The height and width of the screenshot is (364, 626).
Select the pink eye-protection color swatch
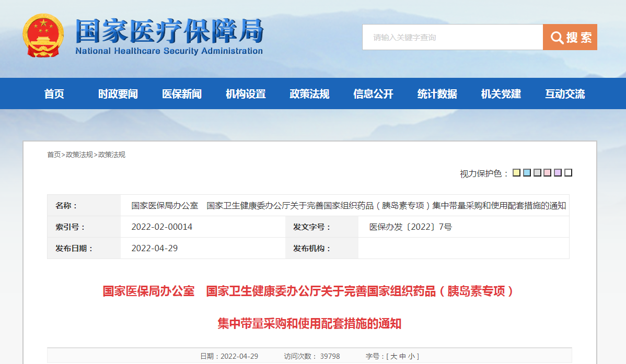pyautogui.click(x=548, y=173)
